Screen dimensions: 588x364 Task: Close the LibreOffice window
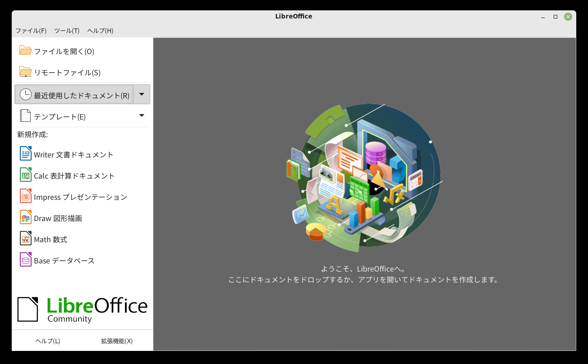tap(568, 17)
